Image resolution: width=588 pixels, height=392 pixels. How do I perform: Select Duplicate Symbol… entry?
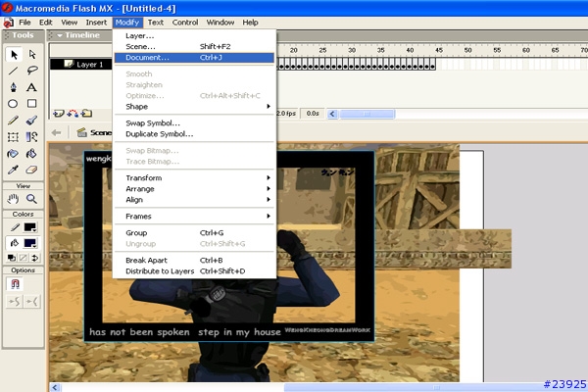(194, 134)
